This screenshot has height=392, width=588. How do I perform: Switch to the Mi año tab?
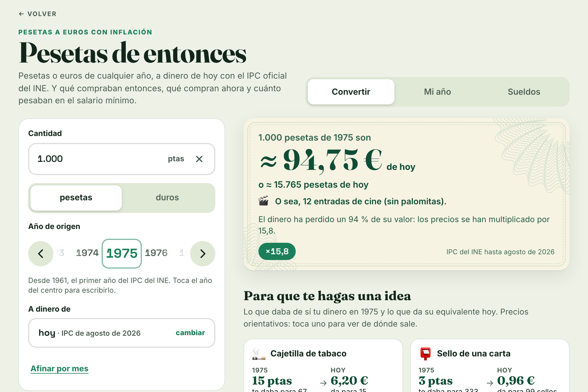(x=438, y=92)
